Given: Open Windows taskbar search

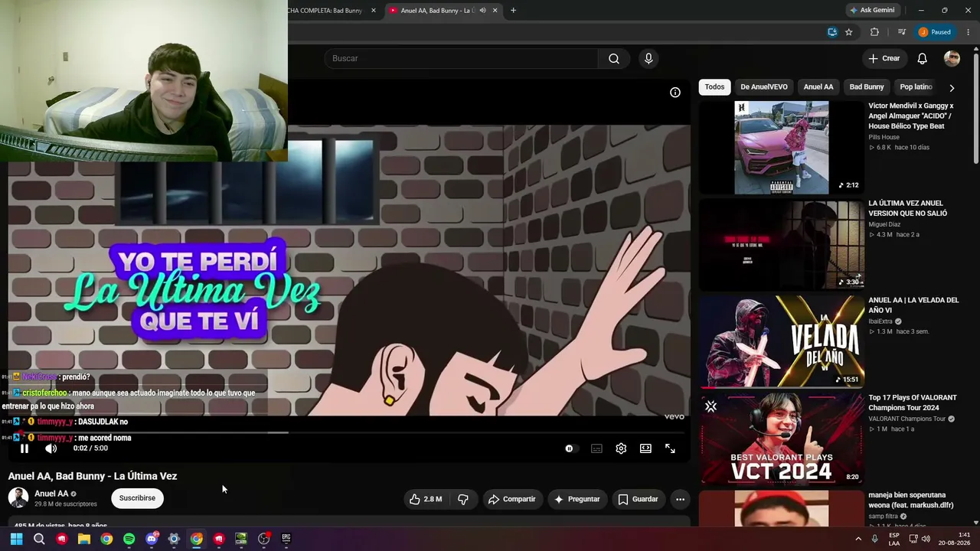Looking at the screenshot, I should click(x=39, y=539).
